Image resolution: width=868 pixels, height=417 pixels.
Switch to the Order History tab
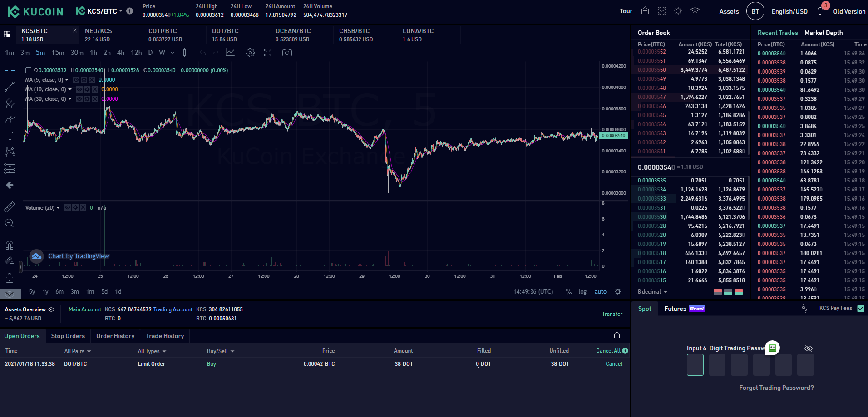coord(115,336)
